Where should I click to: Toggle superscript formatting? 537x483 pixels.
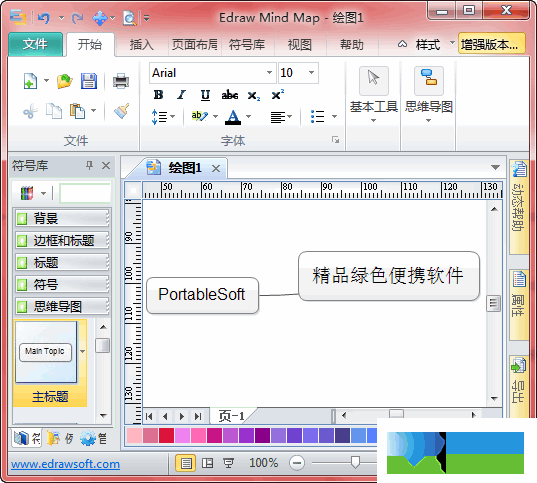[277, 95]
